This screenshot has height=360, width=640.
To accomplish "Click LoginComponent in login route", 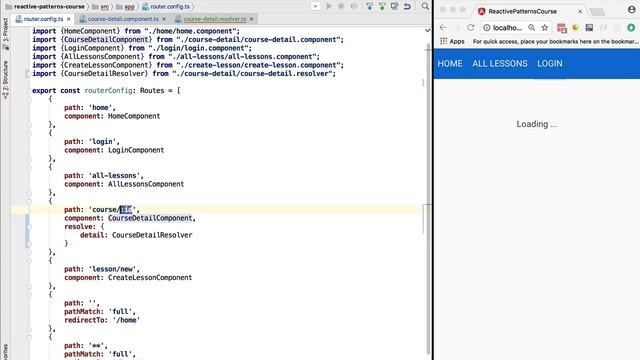I will (x=136, y=150).
